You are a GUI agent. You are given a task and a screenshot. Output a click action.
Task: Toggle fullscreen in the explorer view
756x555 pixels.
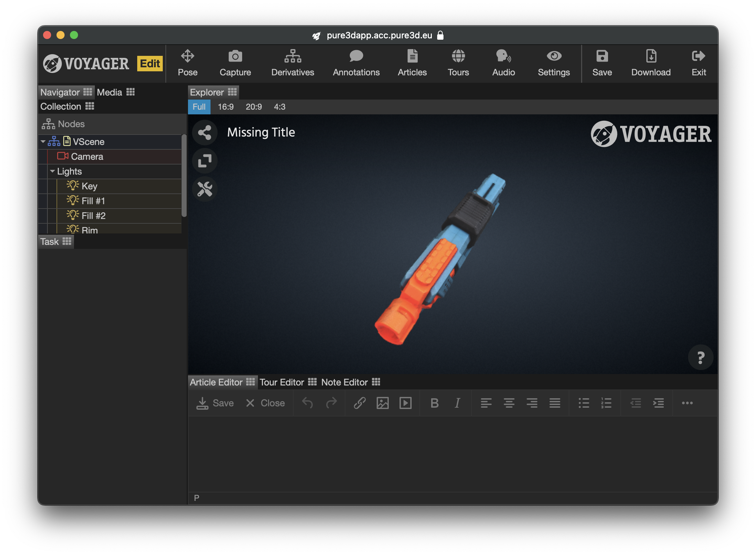click(x=204, y=161)
